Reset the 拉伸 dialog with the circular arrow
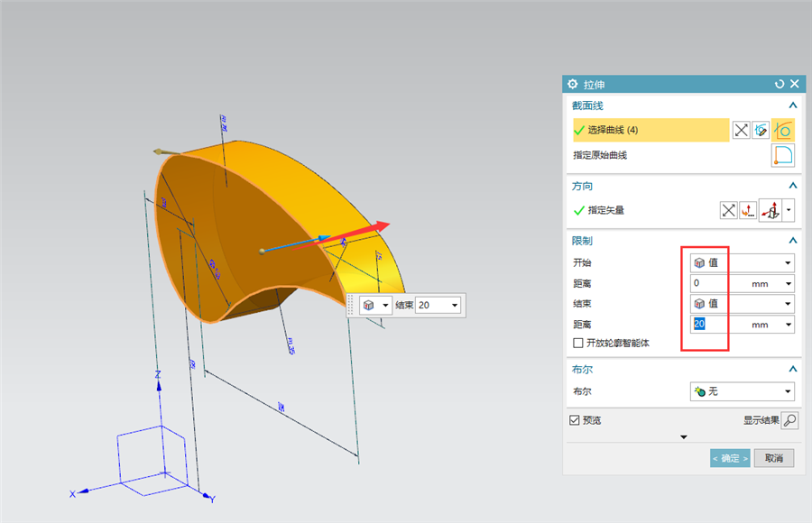 click(780, 84)
